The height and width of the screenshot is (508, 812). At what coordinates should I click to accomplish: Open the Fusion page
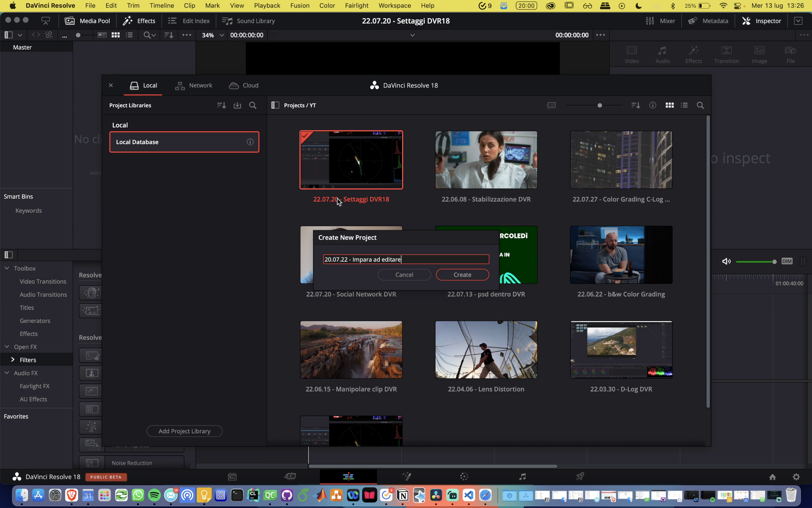(406, 477)
